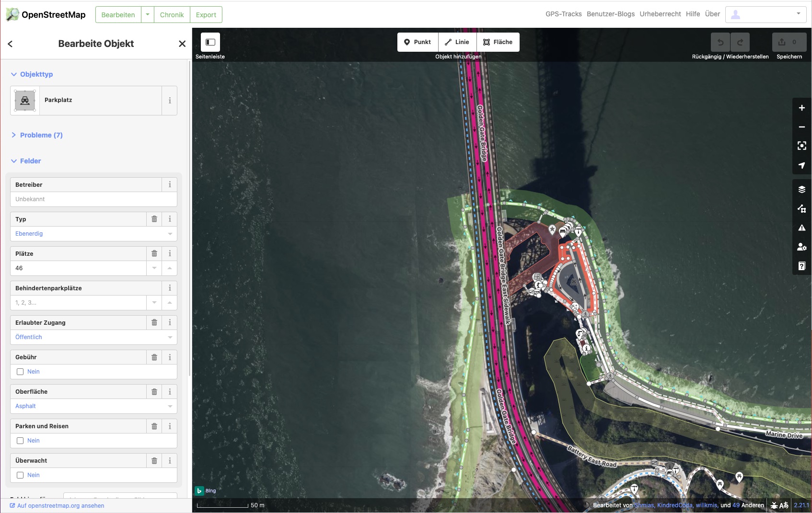
Task: Go back with the sidebar back arrow
Action: pyautogui.click(x=10, y=44)
